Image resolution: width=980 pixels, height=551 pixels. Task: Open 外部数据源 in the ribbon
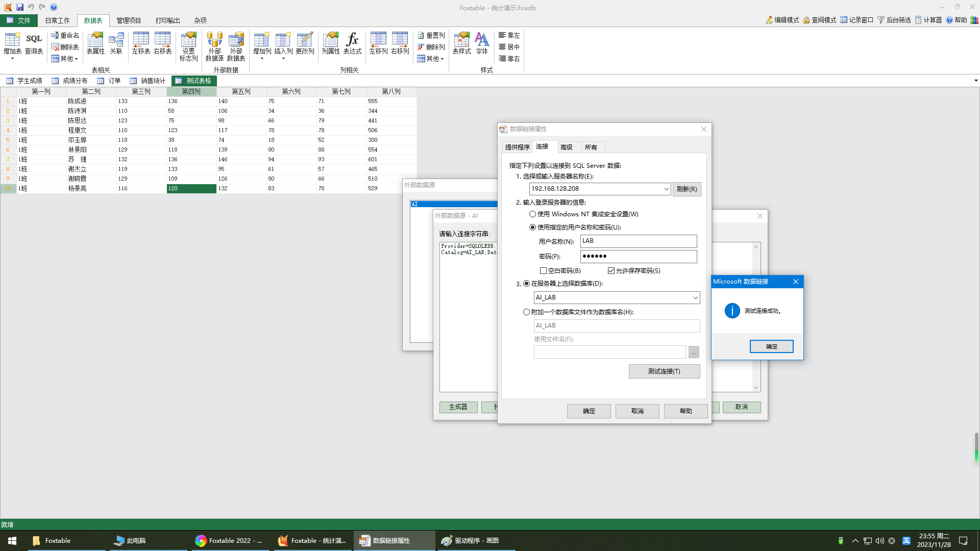(x=214, y=46)
